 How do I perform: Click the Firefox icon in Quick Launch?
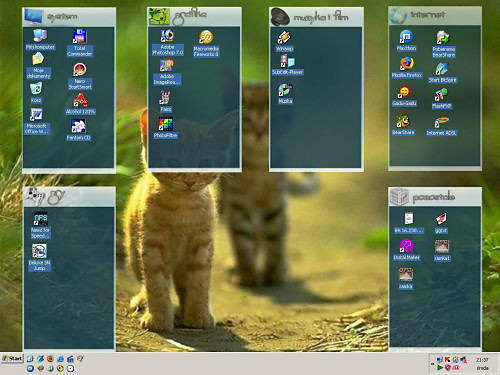[x=50, y=359]
